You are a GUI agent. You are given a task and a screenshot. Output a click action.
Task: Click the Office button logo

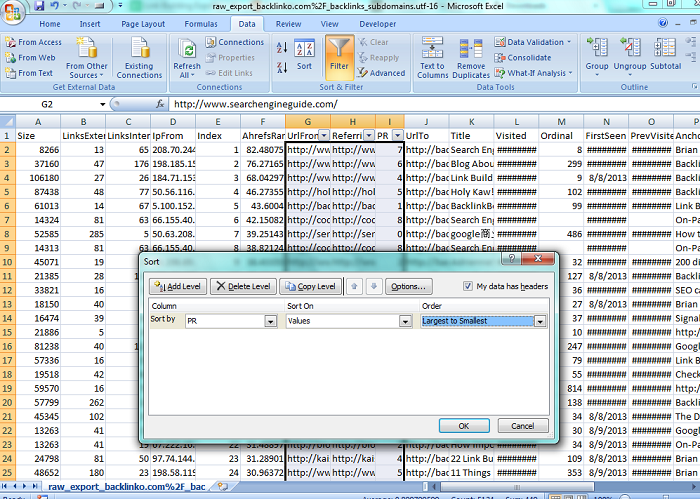click(x=12, y=12)
